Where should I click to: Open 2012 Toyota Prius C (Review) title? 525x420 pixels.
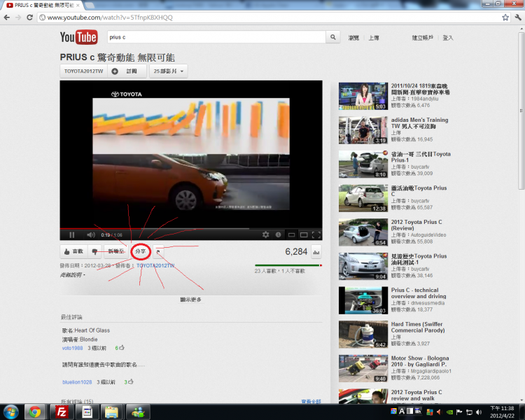[416, 225]
